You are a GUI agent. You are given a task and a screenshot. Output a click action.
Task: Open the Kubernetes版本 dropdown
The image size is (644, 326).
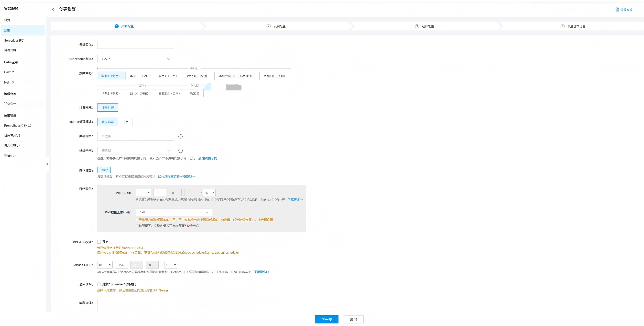135,59
